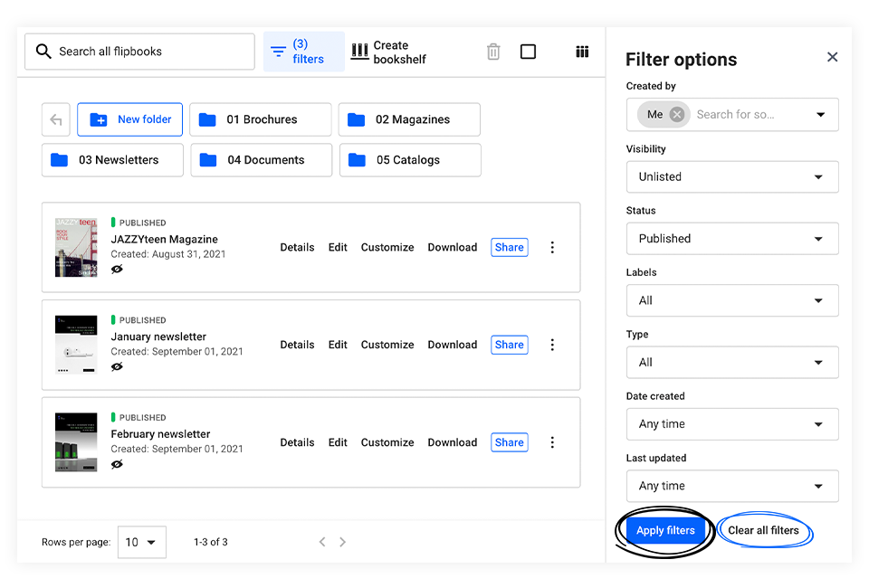Share the January newsletter
The width and height of the screenshot is (869, 588).
[510, 345]
